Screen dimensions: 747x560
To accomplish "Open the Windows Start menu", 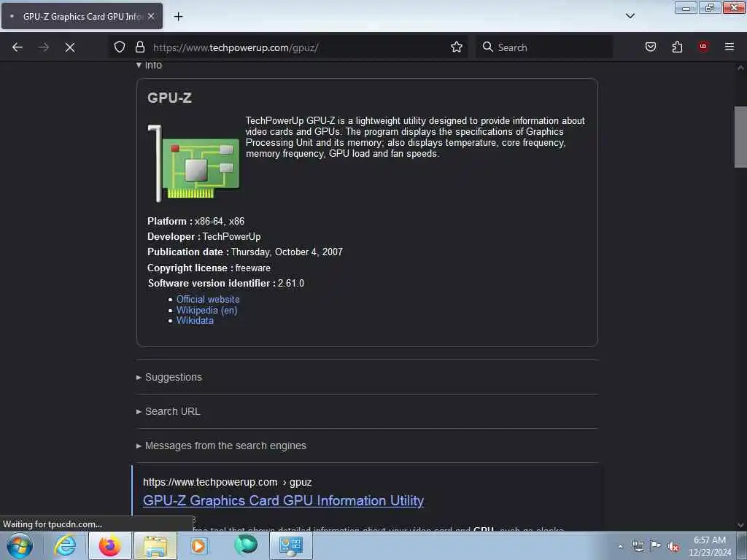I will tap(20, 545).
